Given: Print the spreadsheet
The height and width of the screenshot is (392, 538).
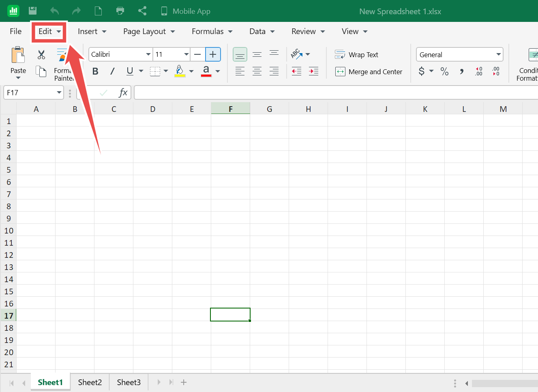Looking at the screenshot, I should pyautogui.click(x=120, y=11).
